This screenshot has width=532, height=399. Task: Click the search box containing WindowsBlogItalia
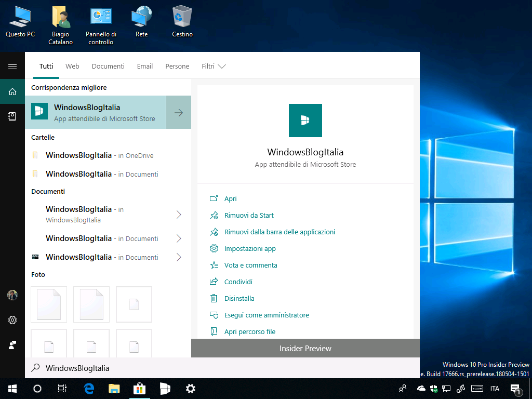(222, 368)
